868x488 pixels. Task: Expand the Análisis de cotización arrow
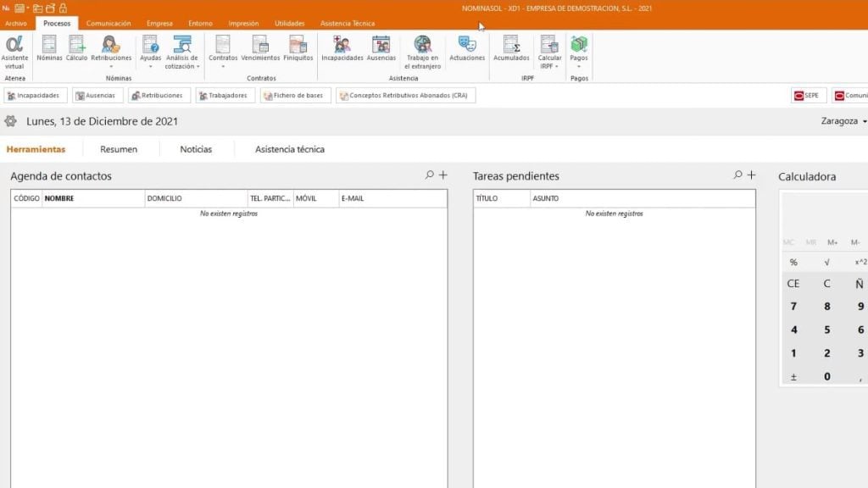pos(198,66)
